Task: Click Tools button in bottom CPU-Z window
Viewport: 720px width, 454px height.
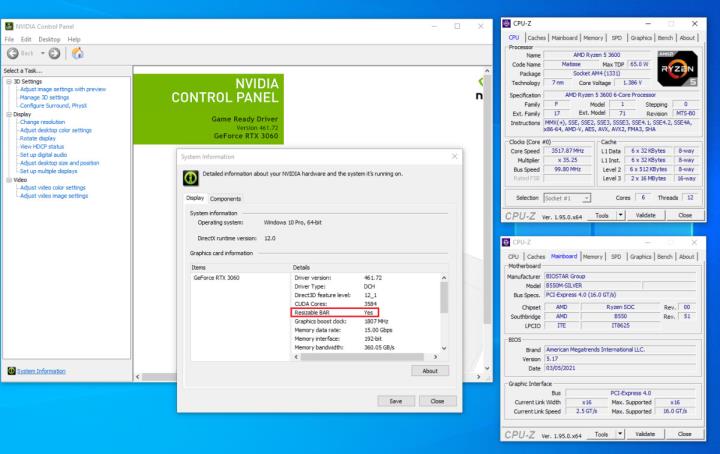Action: pos(602,434)
